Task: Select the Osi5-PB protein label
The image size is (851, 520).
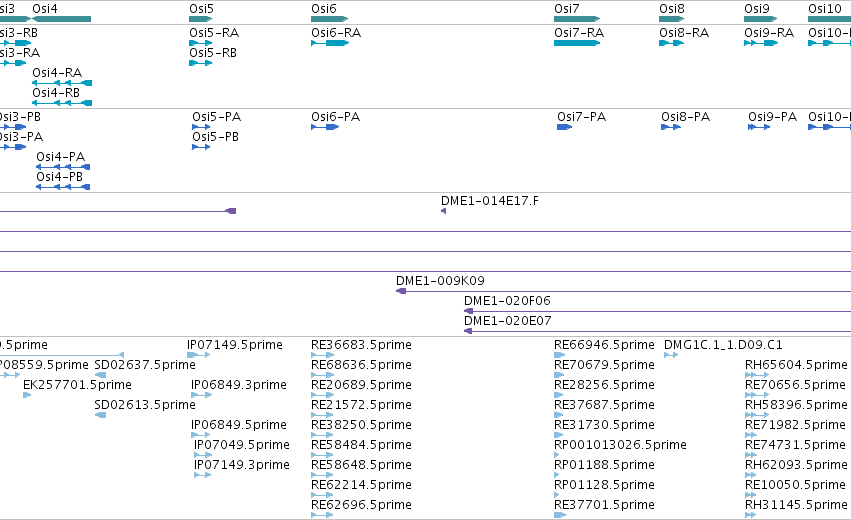Action: (215, 137)
